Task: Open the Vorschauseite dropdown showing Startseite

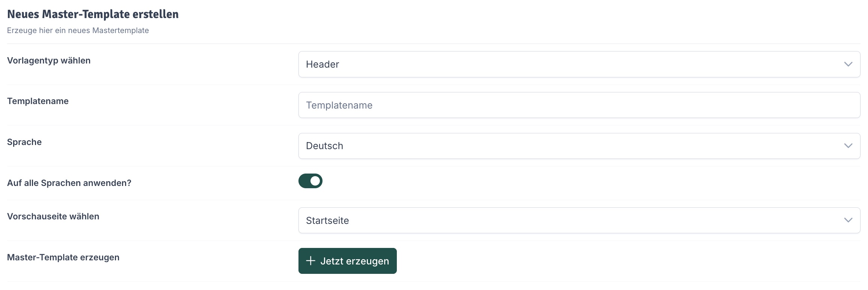Action: [x=579, y=220]
